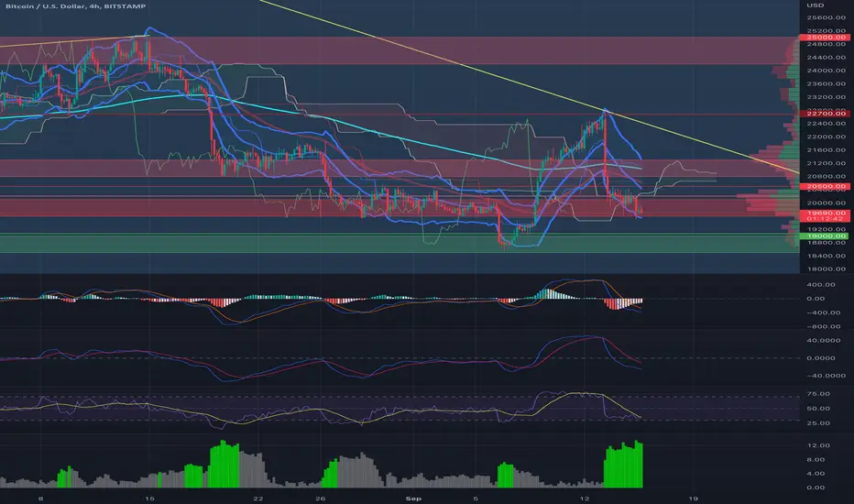Image resolution: width=854 pixels, height=504 pixels.
Task: Click the 20000.00 price axis value
Action: tap(827, 203)
